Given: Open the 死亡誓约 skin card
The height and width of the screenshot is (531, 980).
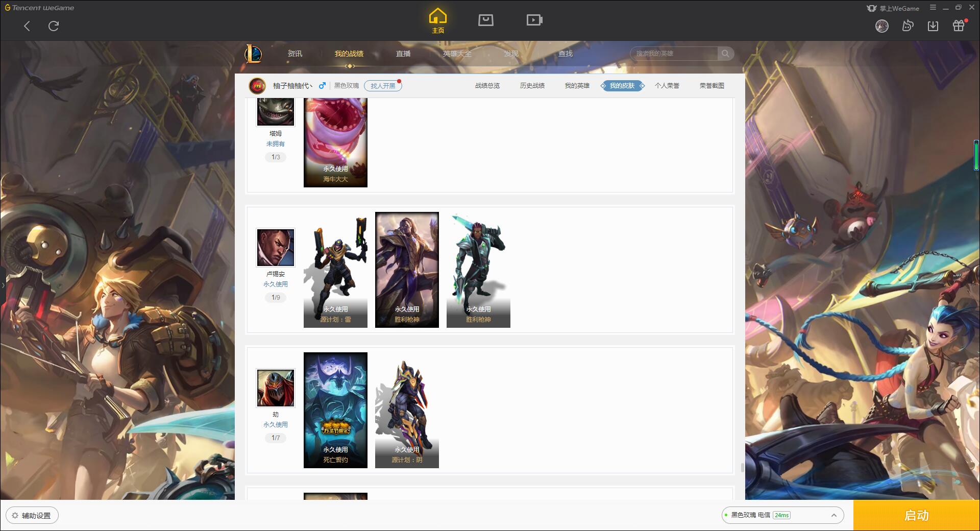Looking at the screenshot, I should pyautogui.click(x=335, y=411).
